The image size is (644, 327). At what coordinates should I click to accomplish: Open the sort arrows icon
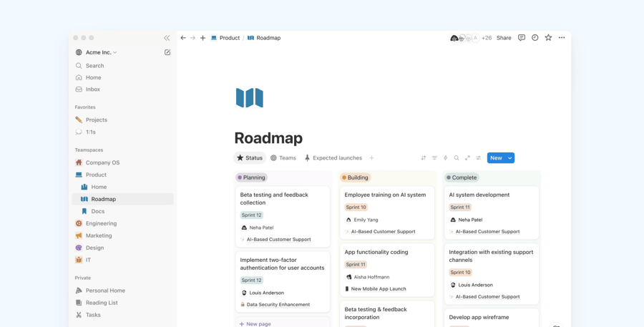tap(424, 157)
